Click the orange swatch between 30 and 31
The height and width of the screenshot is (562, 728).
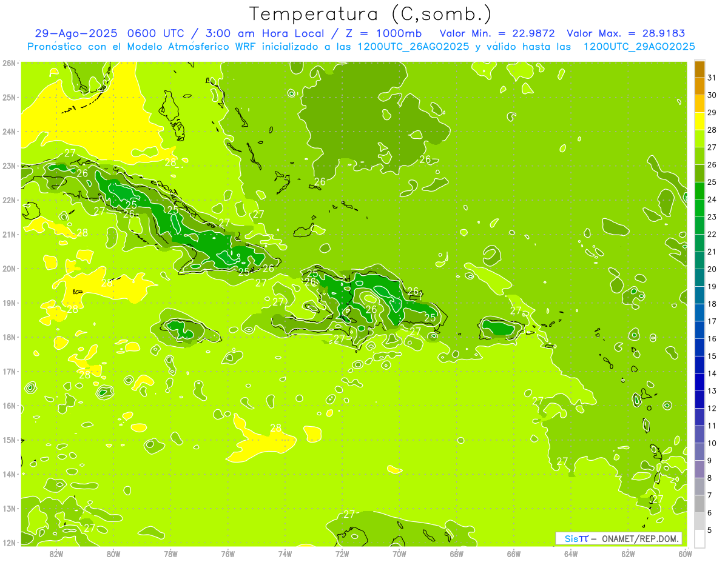699,86
